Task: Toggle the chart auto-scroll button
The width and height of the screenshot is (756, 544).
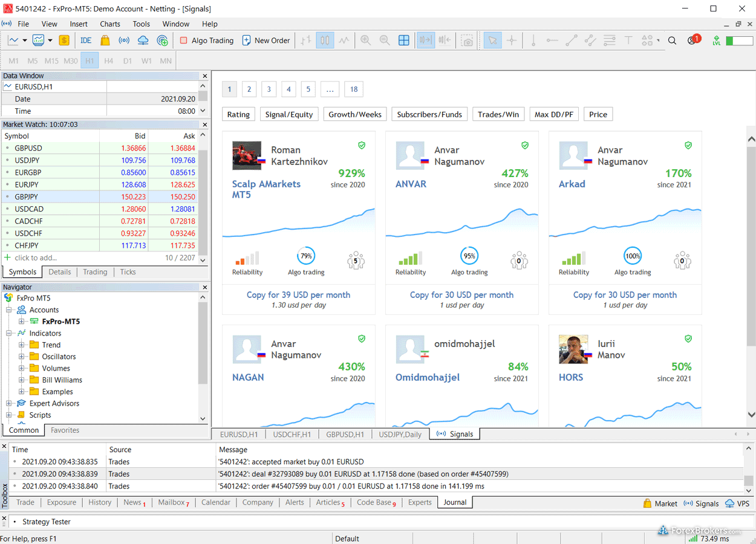Action: tap(425, 40)
